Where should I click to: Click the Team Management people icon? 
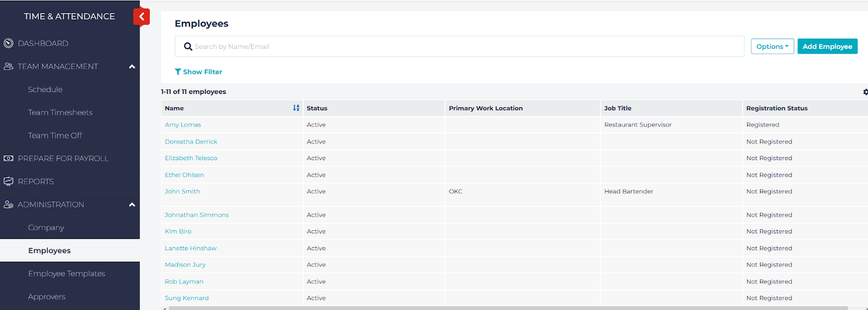[9, 66]
